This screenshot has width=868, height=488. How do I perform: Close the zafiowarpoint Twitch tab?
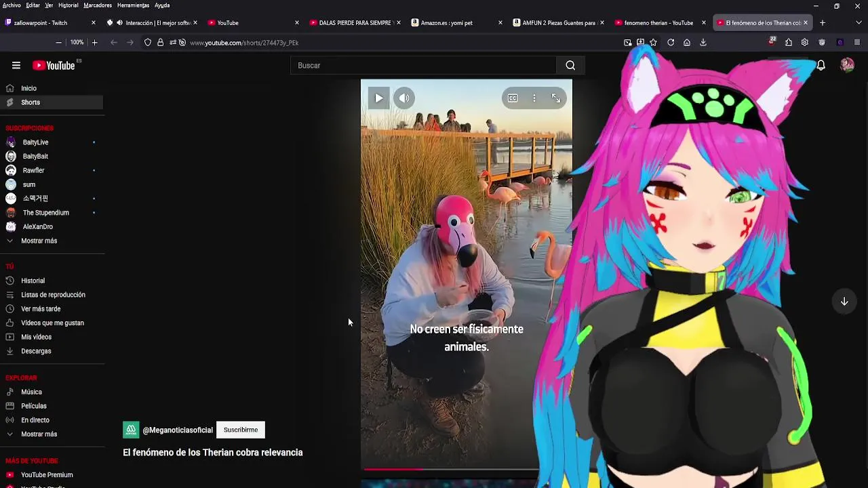[x=94, y=23]
